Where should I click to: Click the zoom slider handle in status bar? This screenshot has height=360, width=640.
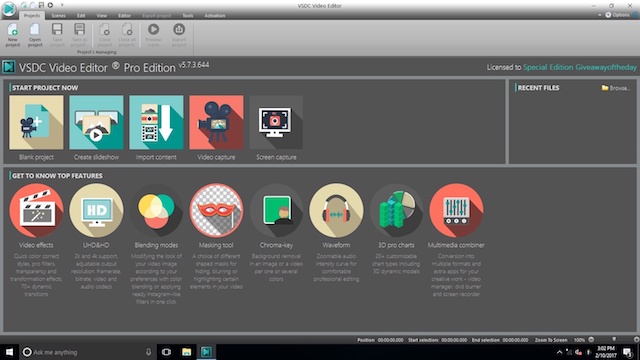point(614,340)
